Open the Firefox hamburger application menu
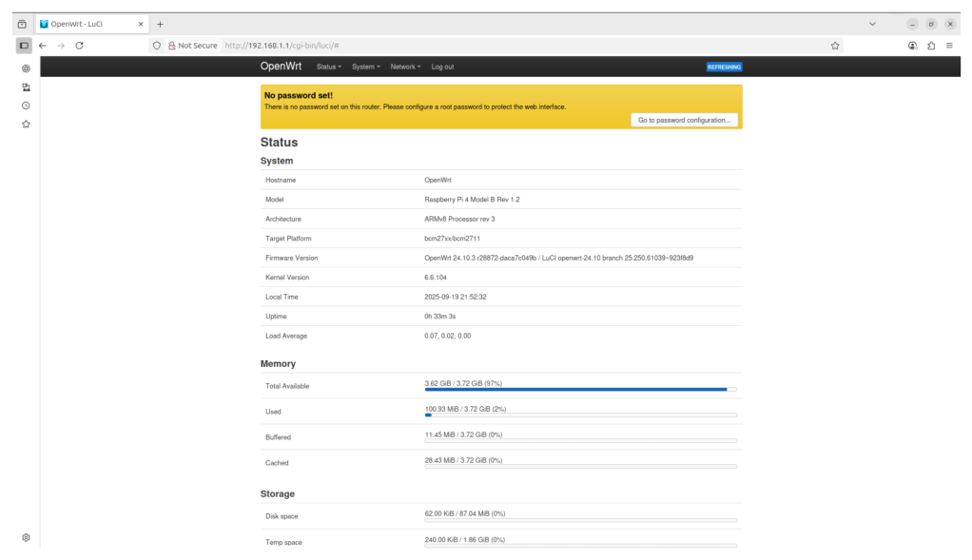The height and width of the screenshot is (560, 972). (x=949, y=45)
